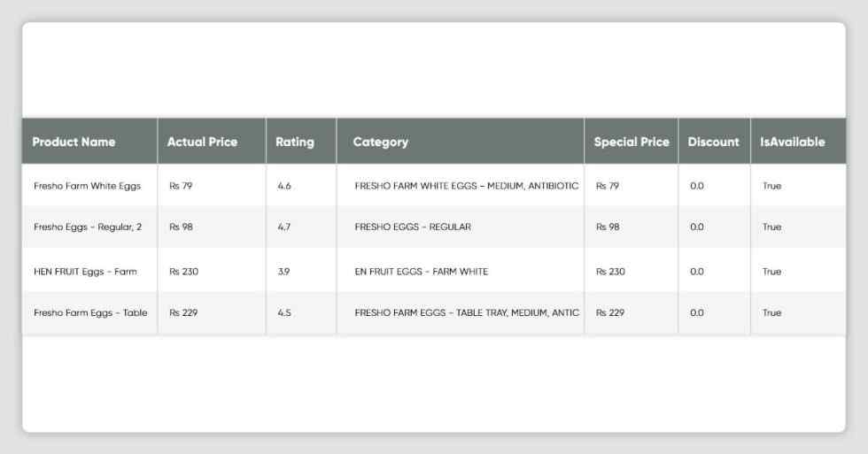The image size is (868, 454).
Task: Select category 'FRESHO EGGS - REGULAR'
Action: (413, 227)
